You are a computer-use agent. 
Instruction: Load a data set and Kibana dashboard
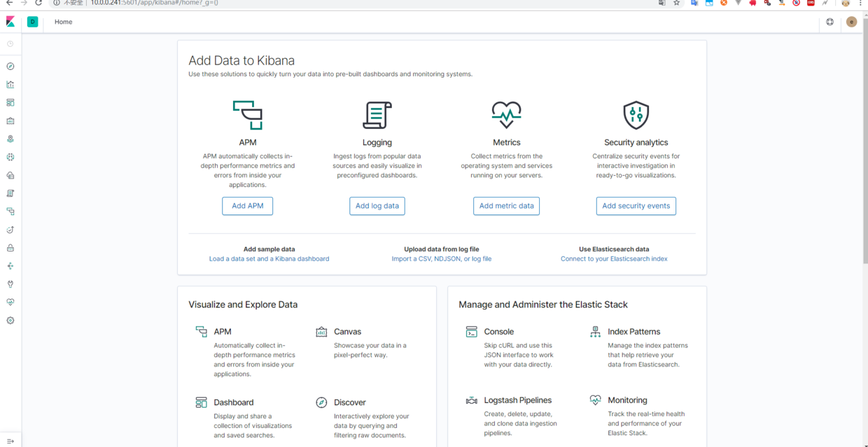coord(269,259)
